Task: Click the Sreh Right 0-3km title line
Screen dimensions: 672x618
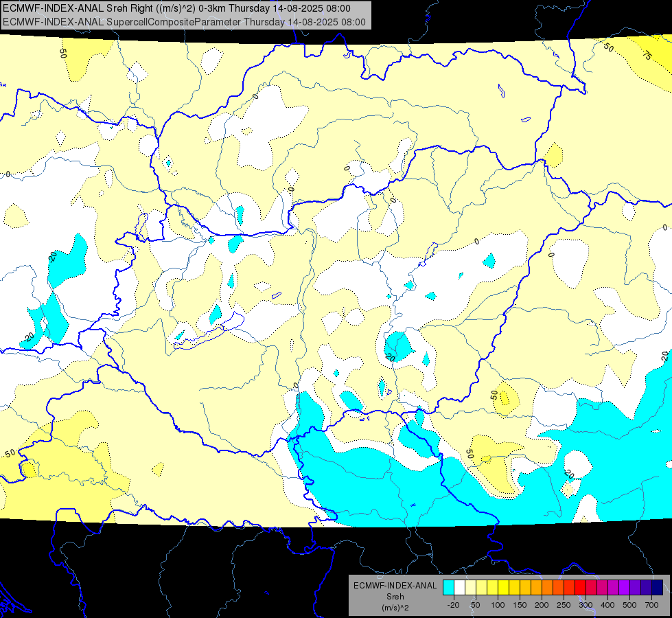Action: pos(176,8)
